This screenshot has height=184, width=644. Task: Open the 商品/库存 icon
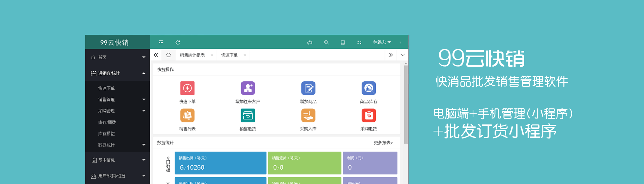pos(369,88)
